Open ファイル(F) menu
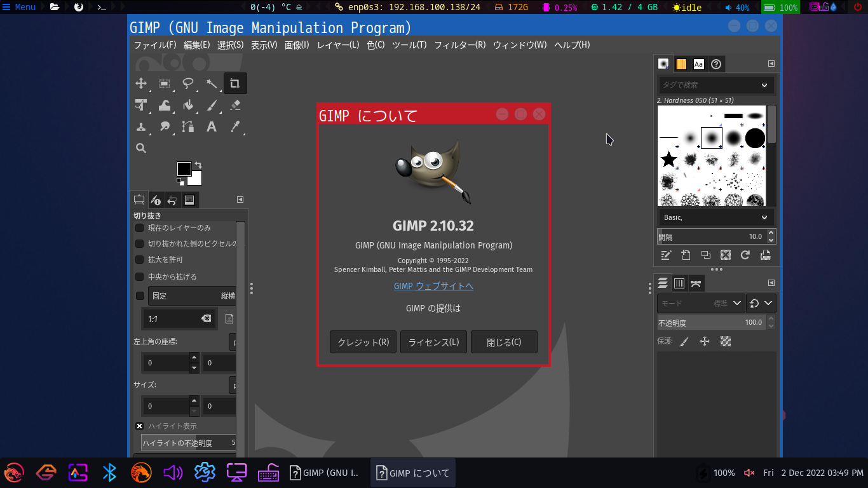This screenshot has height=488, width=868. (x=155, y=45)
